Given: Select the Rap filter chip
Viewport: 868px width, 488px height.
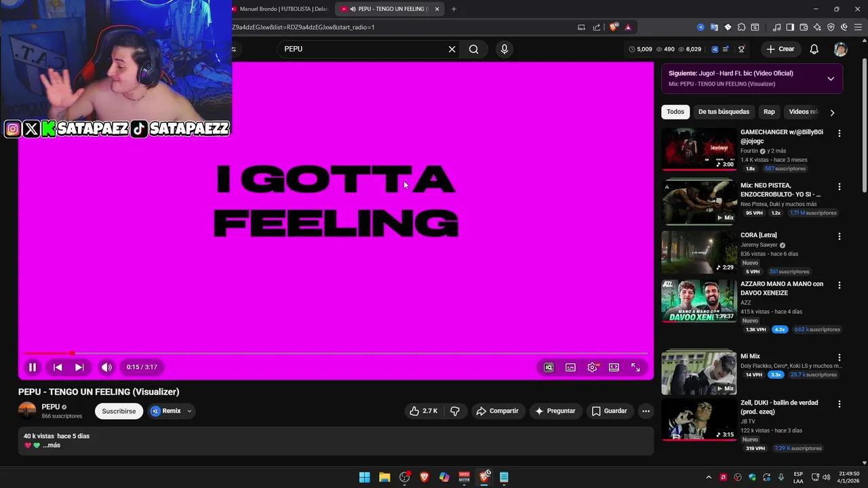Looking at the screenshot, I should pyautogui.click(x=769, y=112).
